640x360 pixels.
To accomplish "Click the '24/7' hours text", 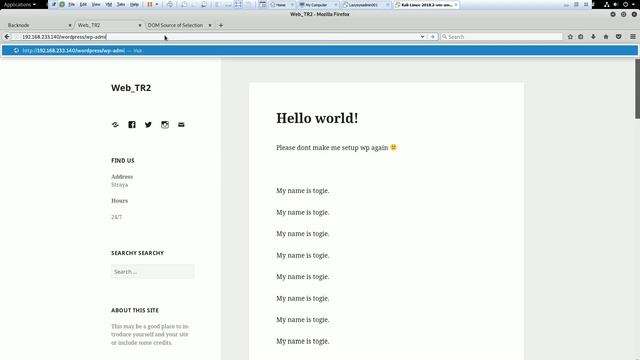I will click(116, 217).
